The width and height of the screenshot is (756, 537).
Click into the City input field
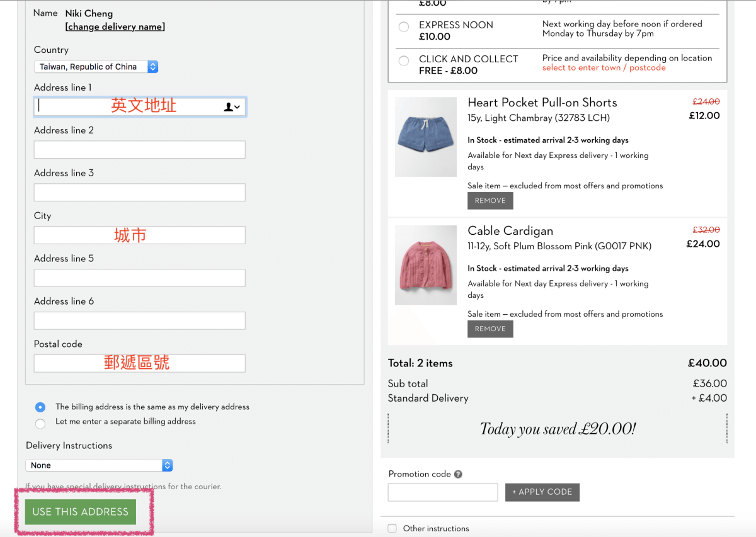139,235
